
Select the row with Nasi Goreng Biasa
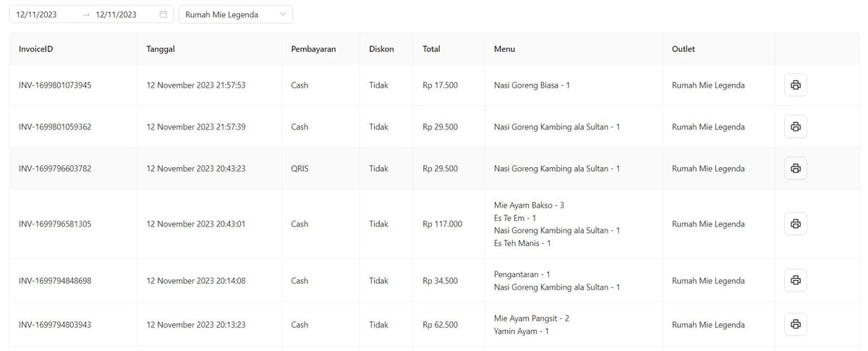tap(532, 85)
